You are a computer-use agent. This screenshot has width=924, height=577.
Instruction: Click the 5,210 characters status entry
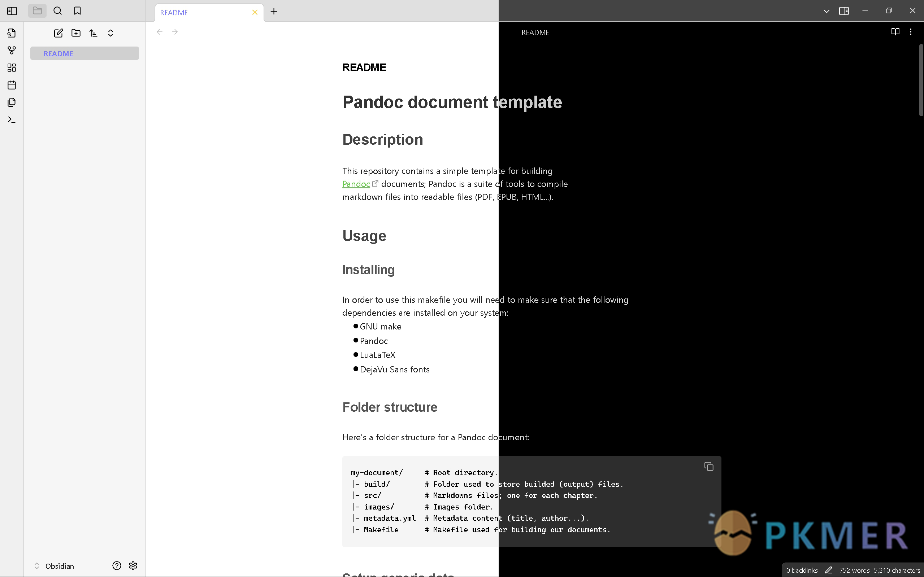click(897, 570)
